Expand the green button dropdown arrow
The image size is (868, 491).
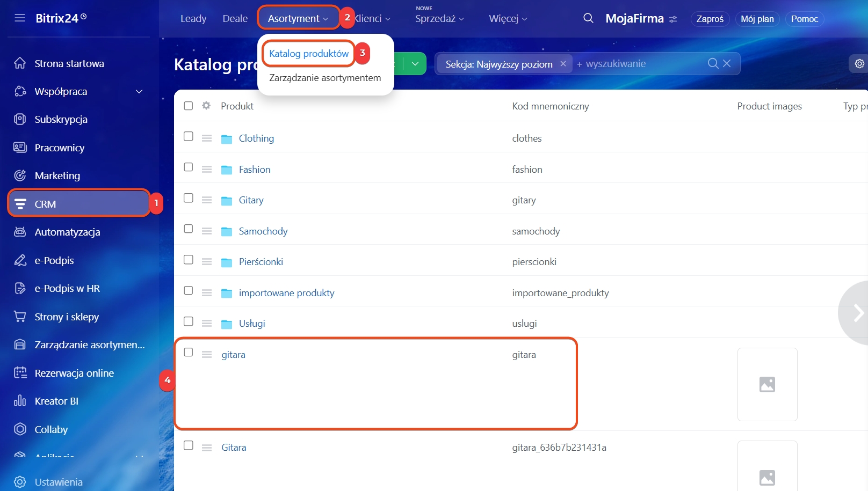point(415,64)
